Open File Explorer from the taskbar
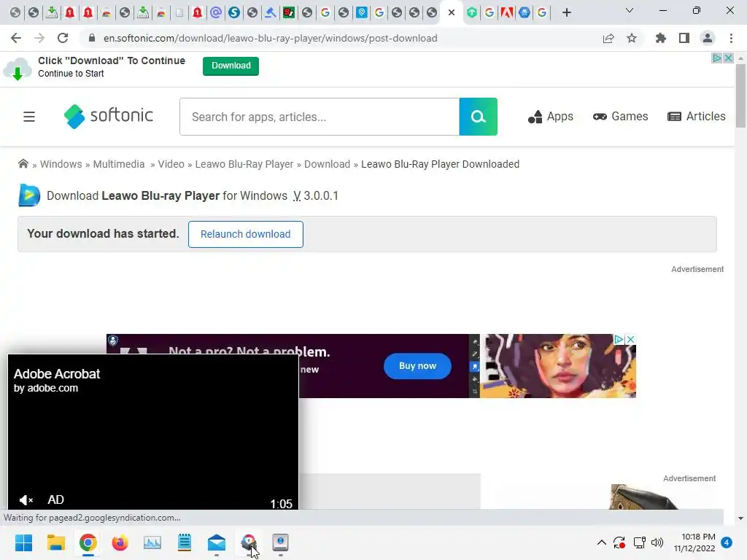 click(x=55, y=542)
